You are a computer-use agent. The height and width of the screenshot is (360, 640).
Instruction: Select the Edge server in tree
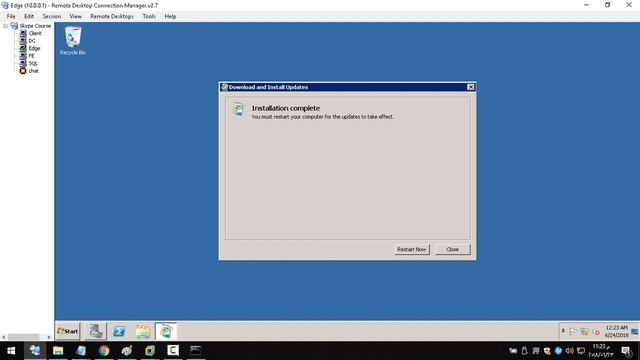coord(34,48)
